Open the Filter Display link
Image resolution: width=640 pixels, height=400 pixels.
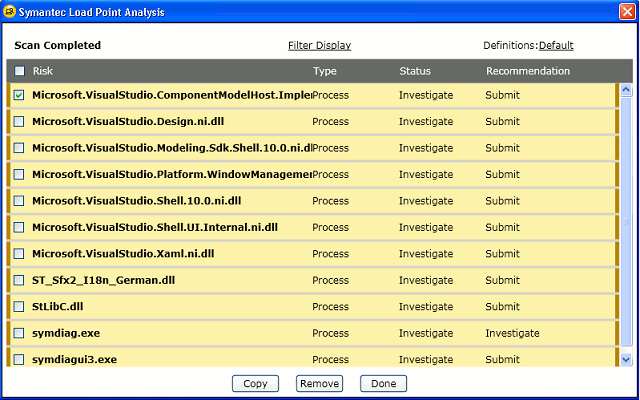[x=320, y=45]
